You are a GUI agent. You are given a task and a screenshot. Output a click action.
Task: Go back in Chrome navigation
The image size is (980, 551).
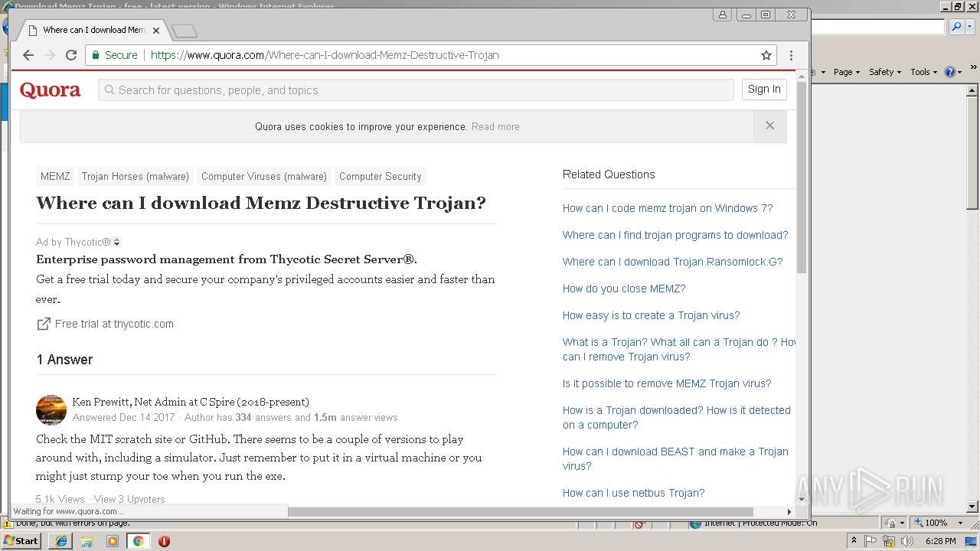tap(28, 55)
